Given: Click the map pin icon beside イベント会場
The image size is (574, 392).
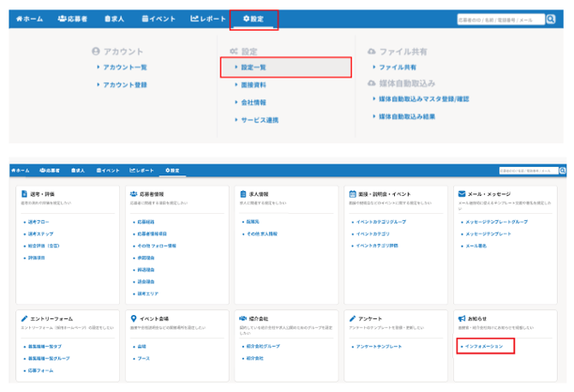Looking at the screenshot, I should pos(134,318).
